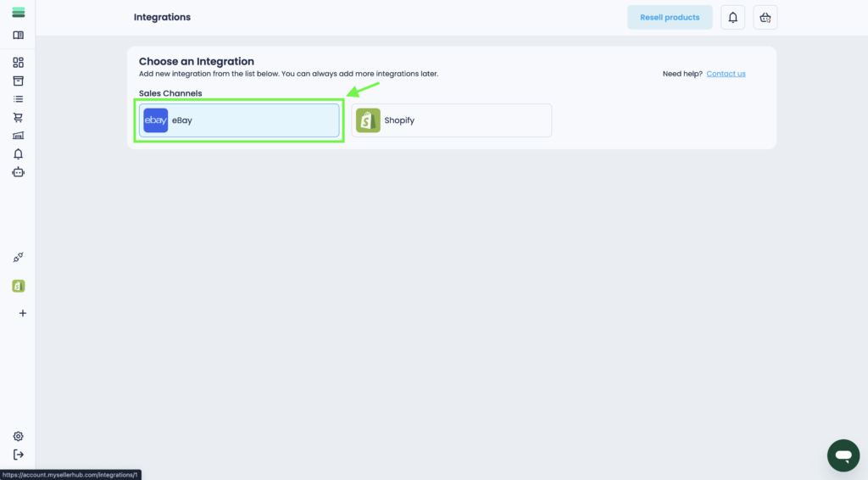Click the Resell products button
The height and width of the screenshot is (480, 868).
(x=670, y=18)
